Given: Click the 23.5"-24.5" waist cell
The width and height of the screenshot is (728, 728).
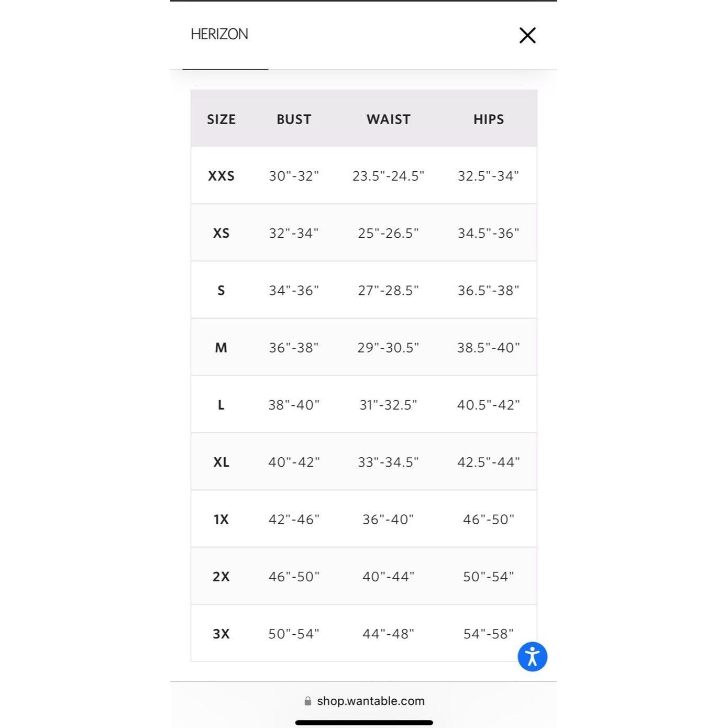Looking at the screenshot, I should 388,176.
